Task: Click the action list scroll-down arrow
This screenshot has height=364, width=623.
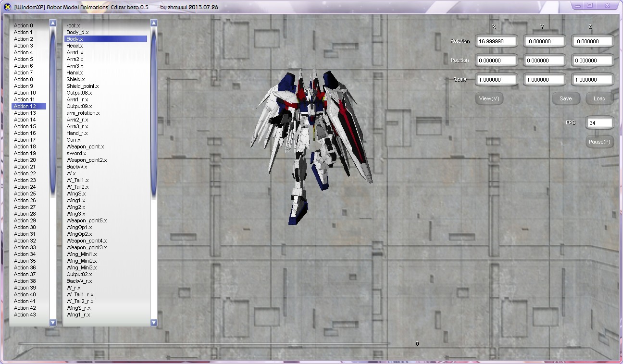Action: point(53,323)
